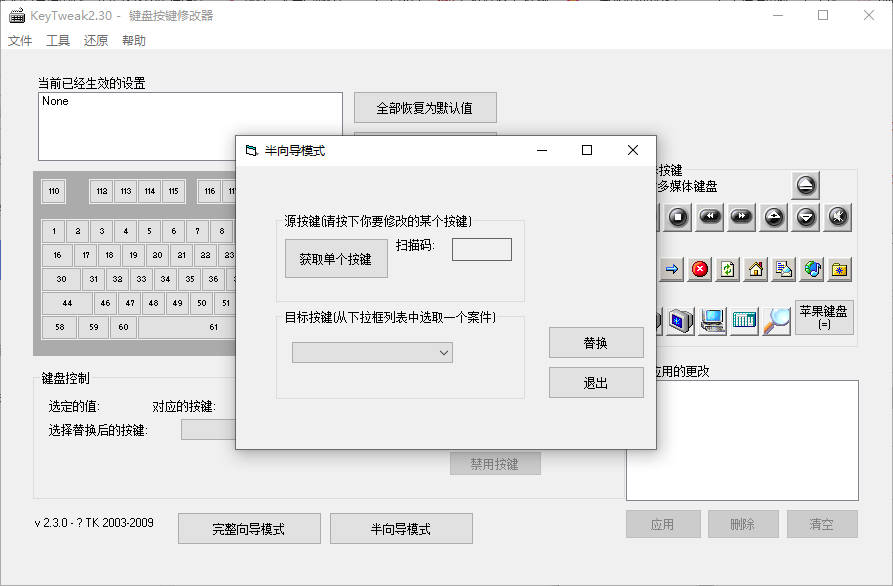The image size is (893, 586).
Task: Select keyboard key 22
Action: (205, 255)
